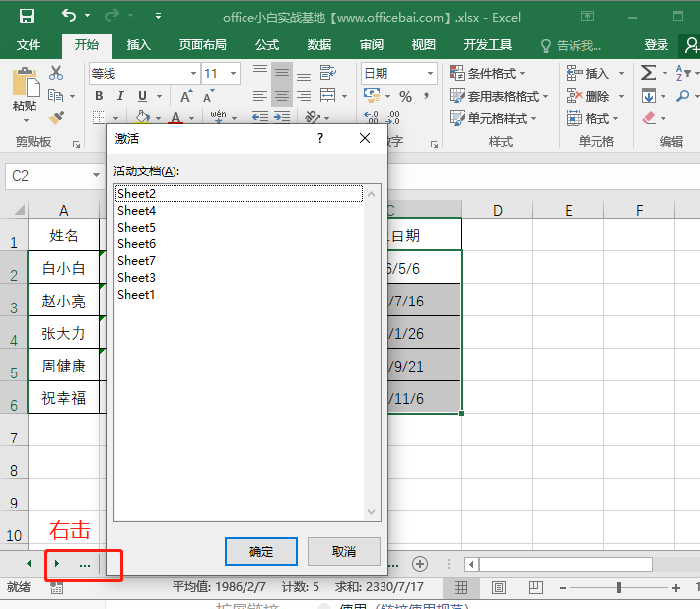Click the Clear eraser icon

649,118
